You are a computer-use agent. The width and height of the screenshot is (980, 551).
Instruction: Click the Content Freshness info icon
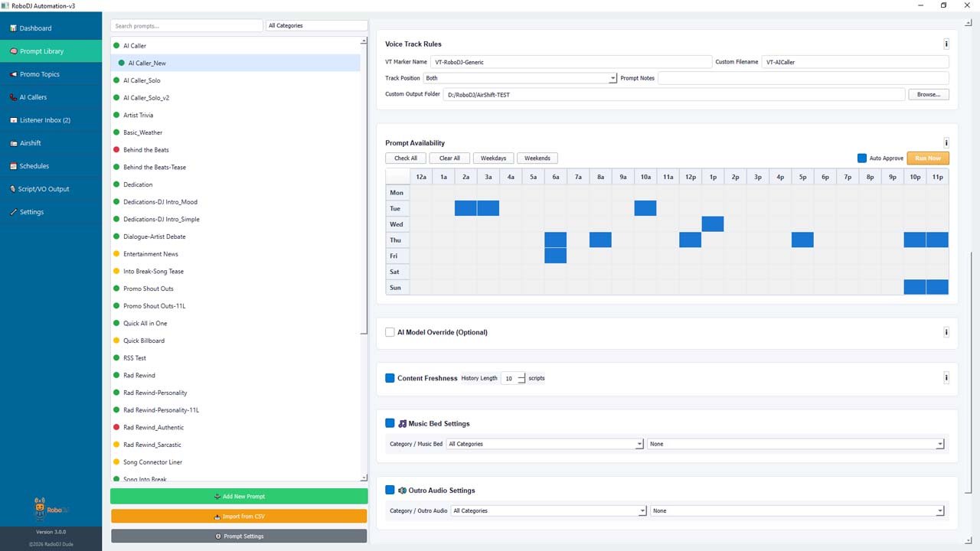tap(946, 378)
